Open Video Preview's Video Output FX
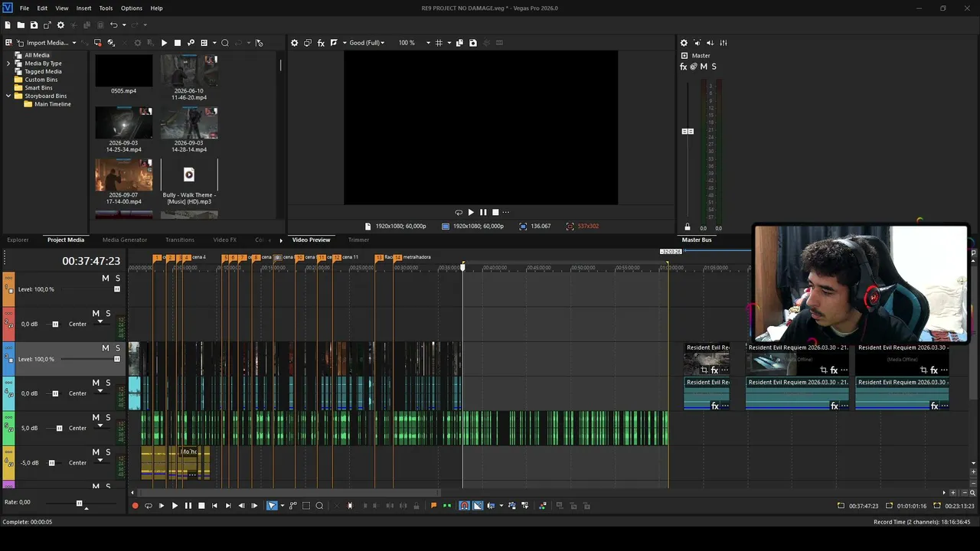The width and height of the screenshot is (980, 551). (x=321, y=43)
